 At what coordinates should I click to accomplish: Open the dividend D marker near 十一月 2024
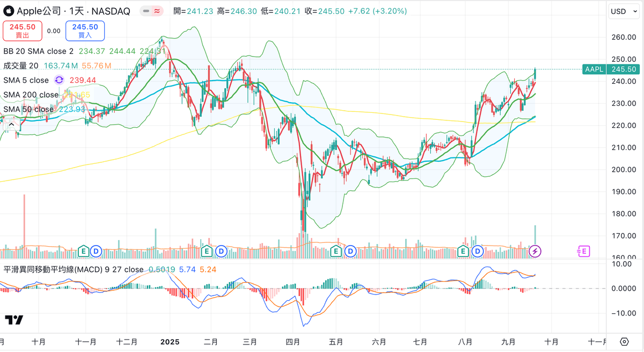[96, 250]
